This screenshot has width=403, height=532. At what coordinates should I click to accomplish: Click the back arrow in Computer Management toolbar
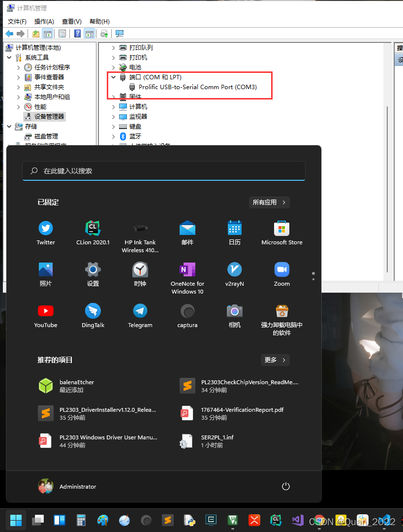tap(9, 33)
